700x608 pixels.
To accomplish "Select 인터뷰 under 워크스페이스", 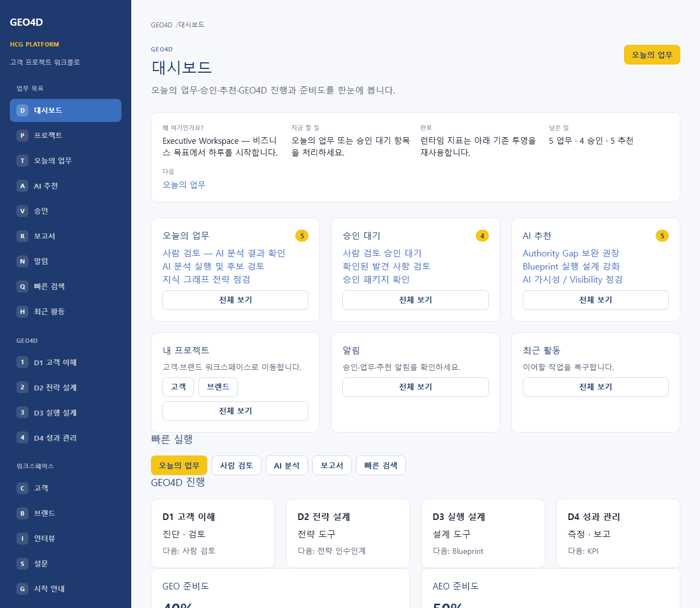I will click(66, 539).
